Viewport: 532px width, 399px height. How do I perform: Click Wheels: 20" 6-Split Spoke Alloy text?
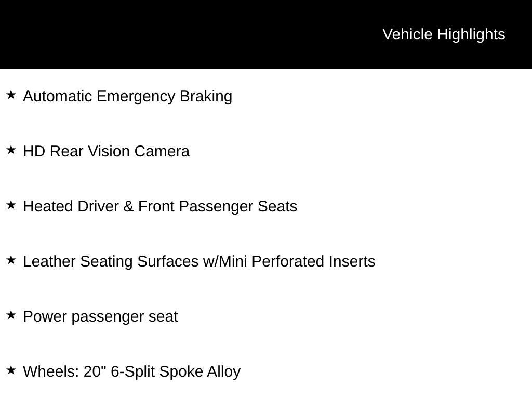click(131, 372)
